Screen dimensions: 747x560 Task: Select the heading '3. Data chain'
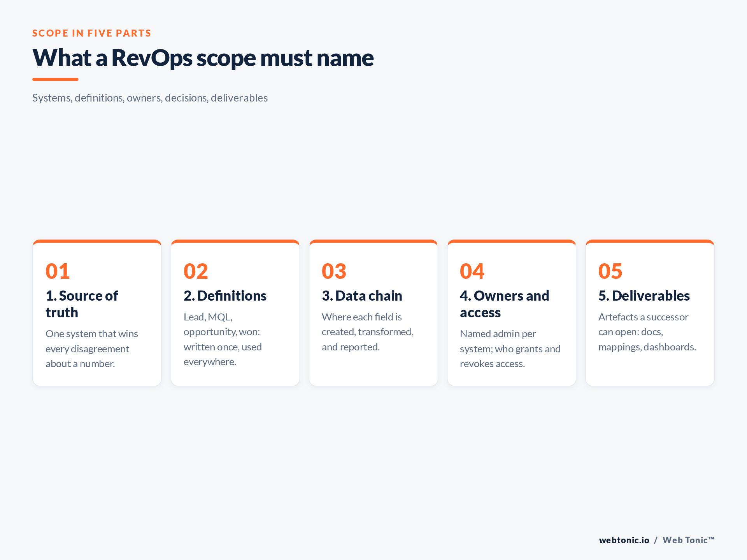(362, 296)
